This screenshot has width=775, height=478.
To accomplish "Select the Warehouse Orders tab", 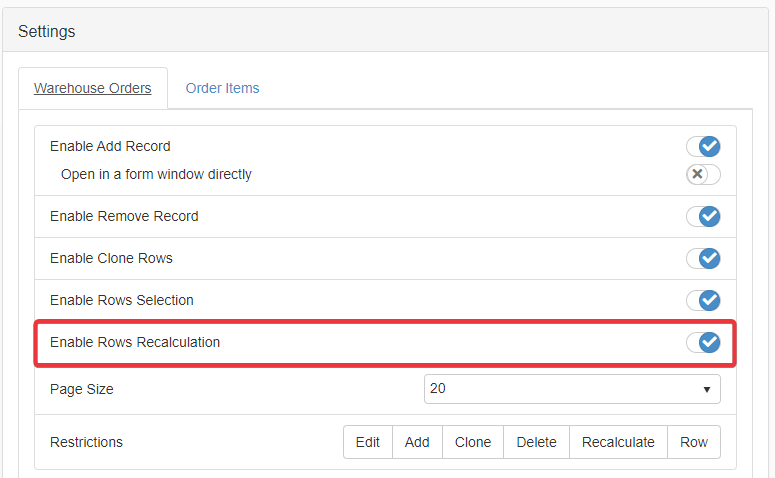I will click(x=93, y=88).
